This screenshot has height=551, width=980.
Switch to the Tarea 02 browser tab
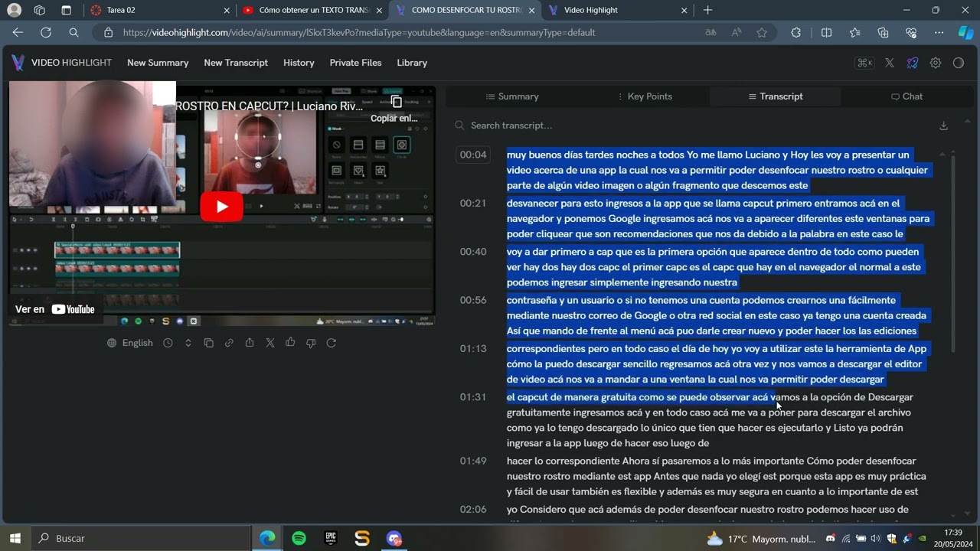tap(159, 11)
